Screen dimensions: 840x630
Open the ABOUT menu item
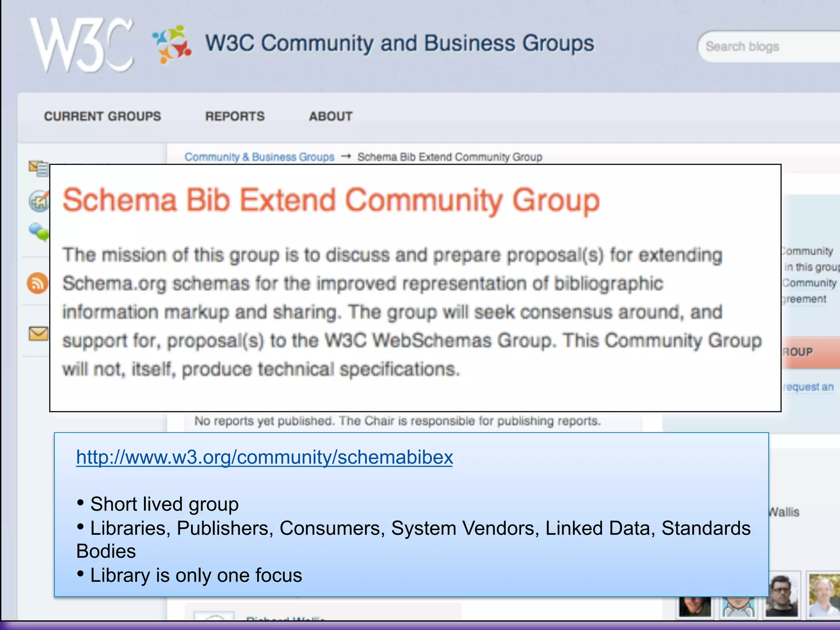(x=331, y=116)
